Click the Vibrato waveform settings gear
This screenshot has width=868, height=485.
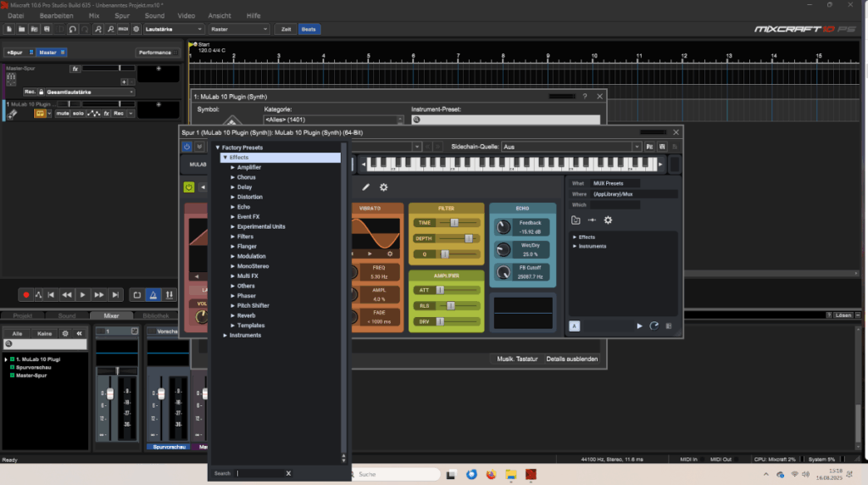tap(390, 254)
